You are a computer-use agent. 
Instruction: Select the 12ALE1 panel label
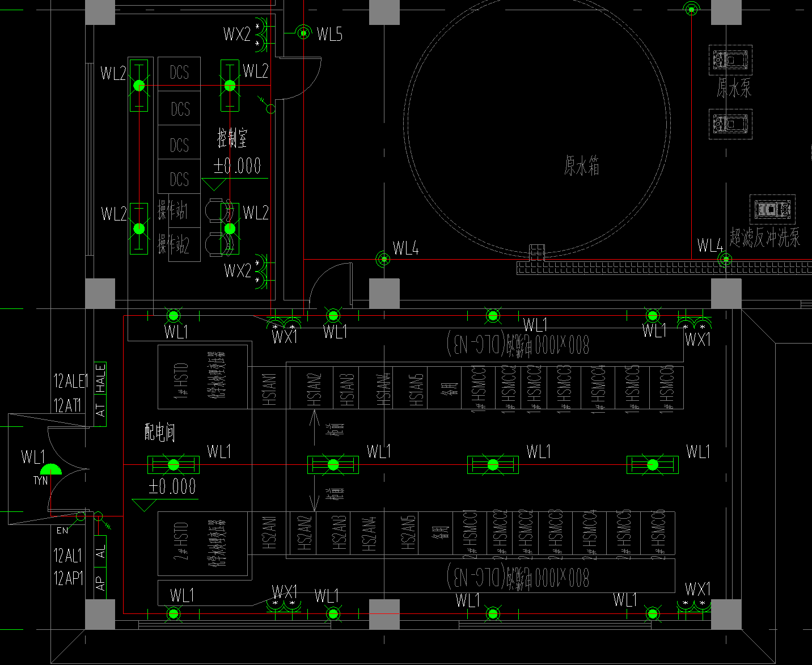71,381
